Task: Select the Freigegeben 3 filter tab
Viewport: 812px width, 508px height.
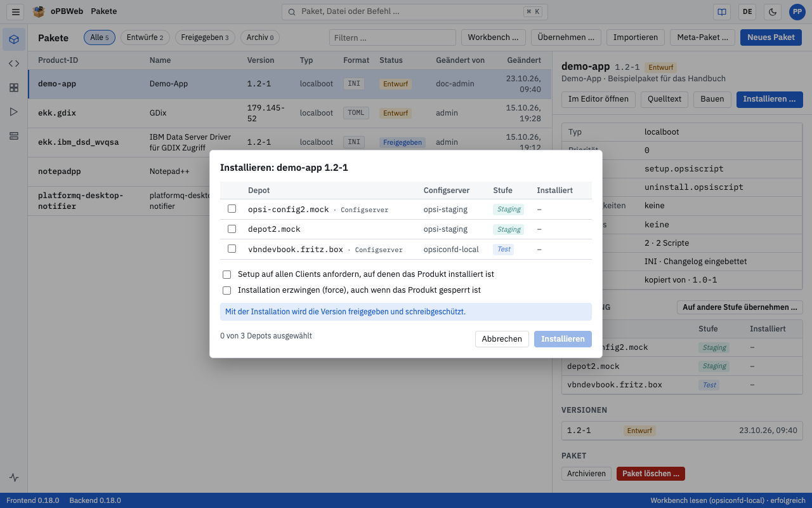Action: tap(205, 37)
